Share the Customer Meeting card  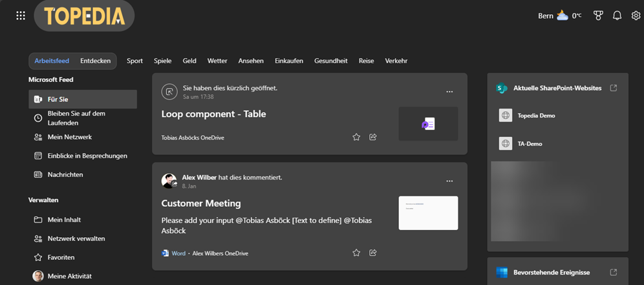tap(373, 253)
